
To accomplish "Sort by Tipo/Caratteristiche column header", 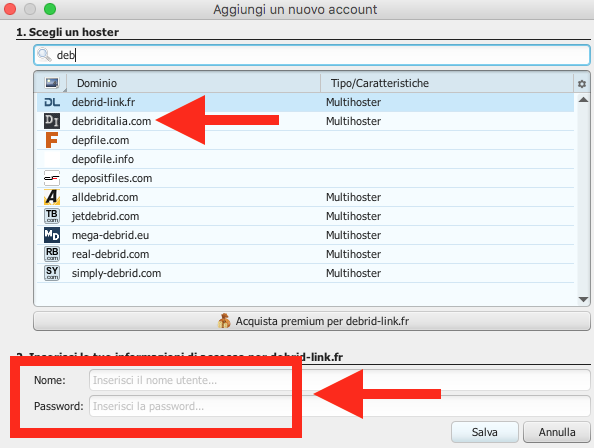I will 447,83.
